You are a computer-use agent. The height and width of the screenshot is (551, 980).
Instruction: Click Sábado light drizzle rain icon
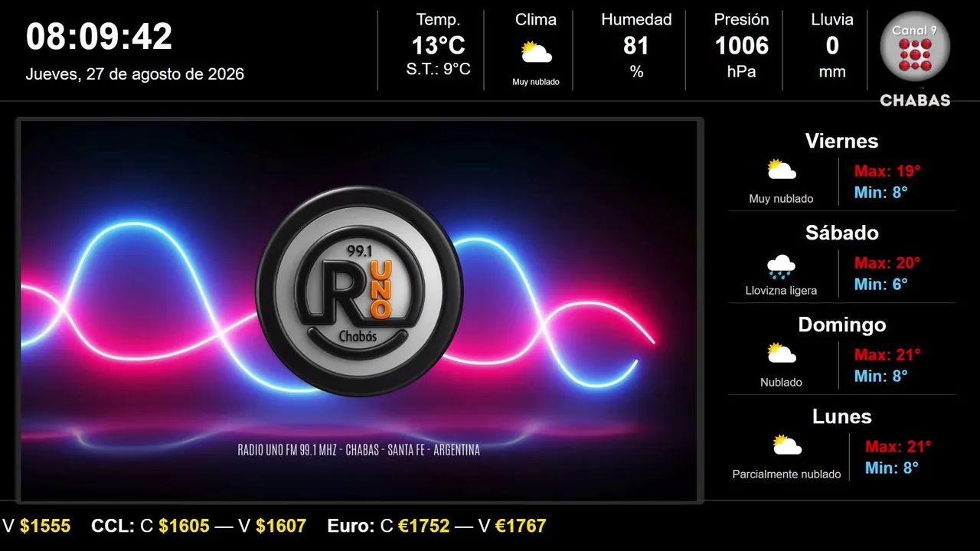coord(781,267)
